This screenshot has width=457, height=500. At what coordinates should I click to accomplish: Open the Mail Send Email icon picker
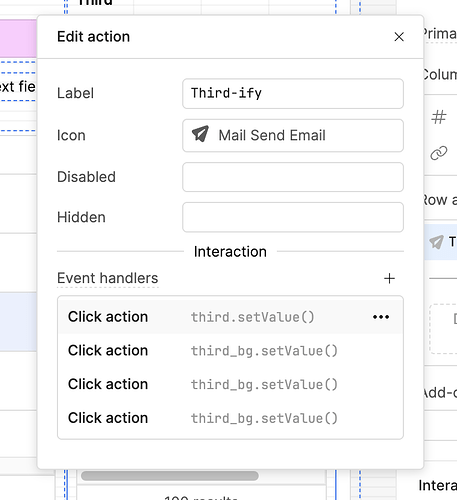pyautogui.click(x=293, y=136)
